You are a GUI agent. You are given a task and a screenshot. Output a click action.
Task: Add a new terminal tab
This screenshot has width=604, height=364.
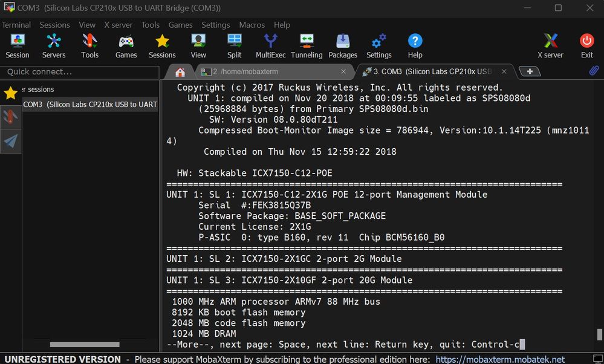530,71
